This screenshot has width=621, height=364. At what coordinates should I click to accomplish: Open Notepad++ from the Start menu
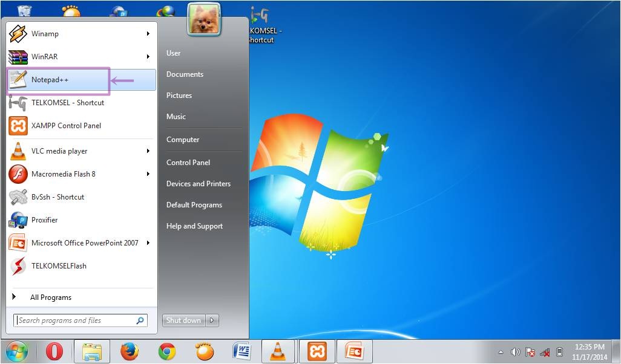[50, 80]
